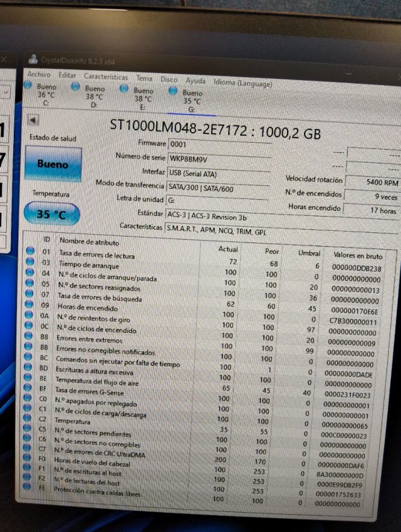Click status circle for ID 03

pyautogui.click(x=30, y=261)
